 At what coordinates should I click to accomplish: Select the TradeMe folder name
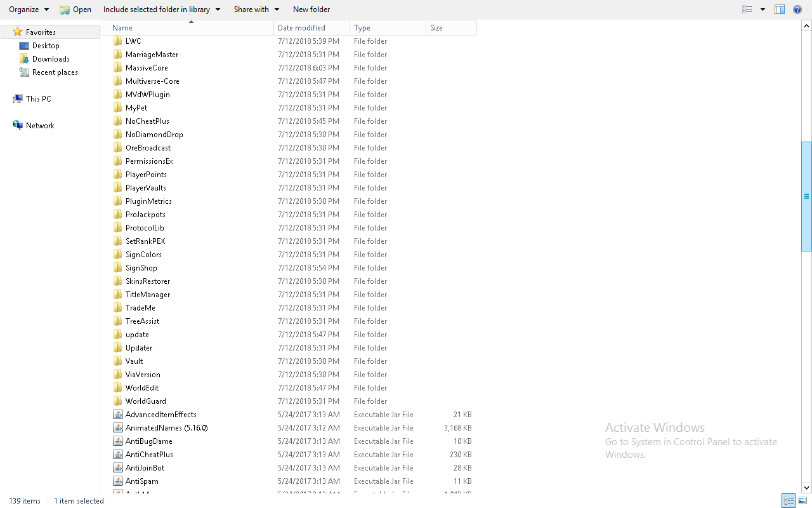click(x=140, y=308)
